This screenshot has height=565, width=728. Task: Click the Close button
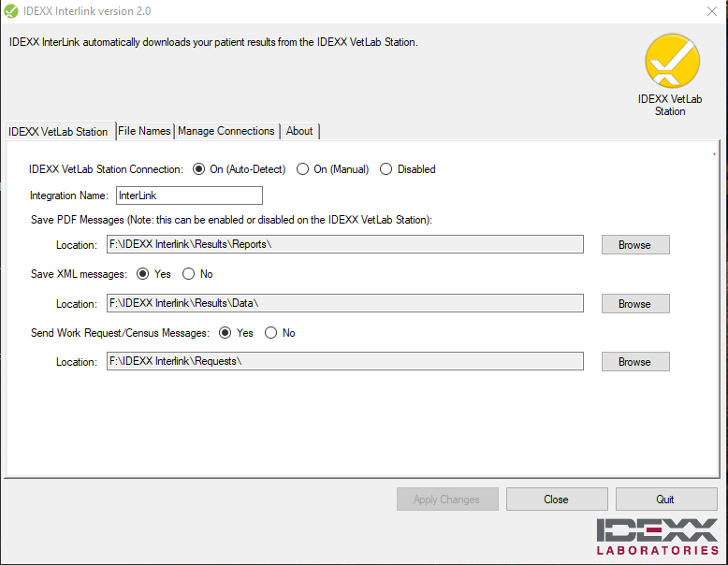click(x=557, y=500)
